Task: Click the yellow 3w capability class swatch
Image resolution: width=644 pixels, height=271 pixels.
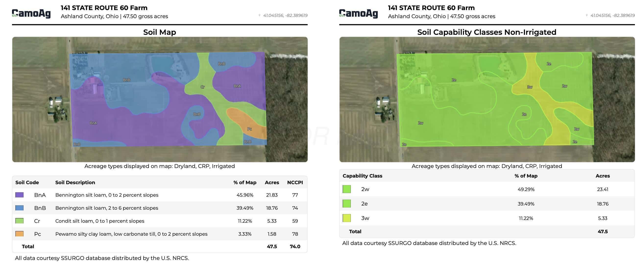Action: point(347,218)
